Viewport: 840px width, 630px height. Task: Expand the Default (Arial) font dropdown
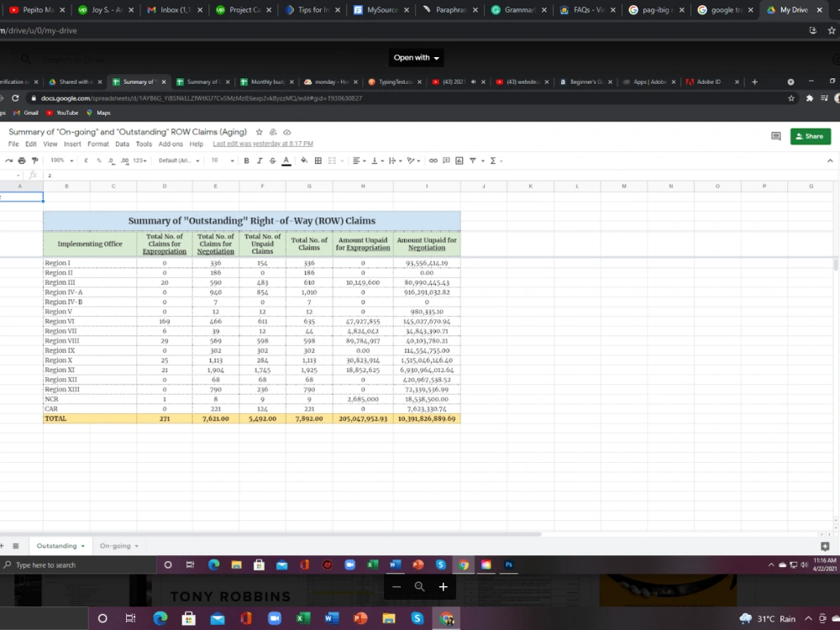(179, 160)
